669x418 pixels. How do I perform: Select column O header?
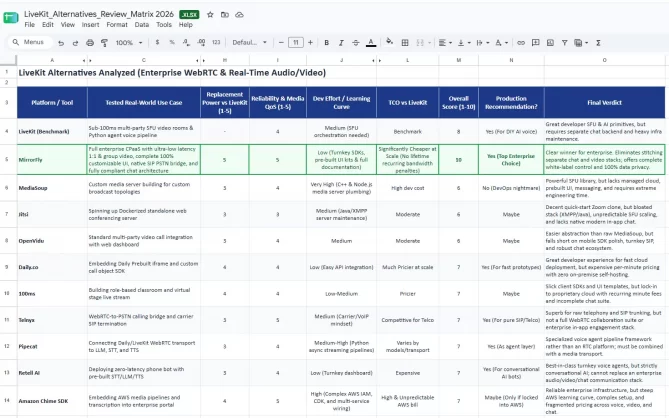605,60
